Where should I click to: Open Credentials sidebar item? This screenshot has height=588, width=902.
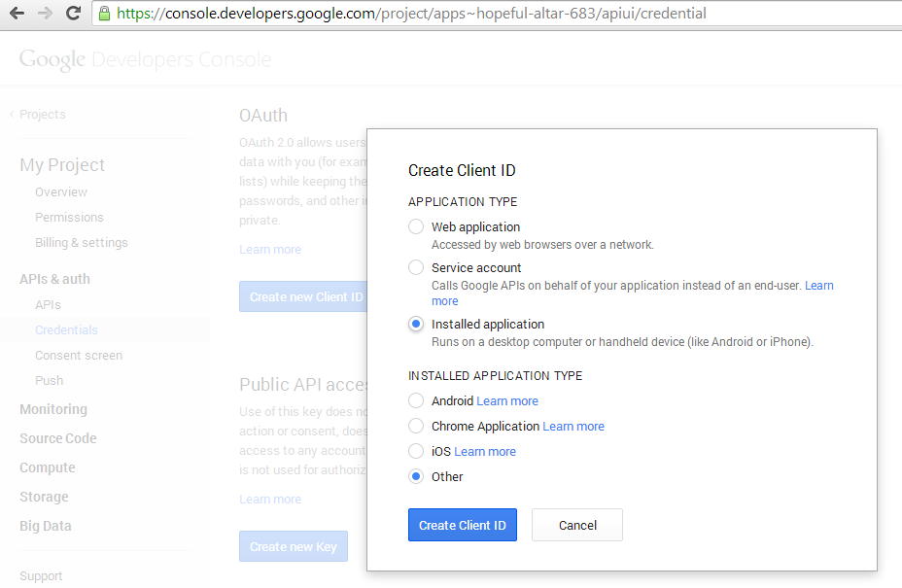point(66,330)
